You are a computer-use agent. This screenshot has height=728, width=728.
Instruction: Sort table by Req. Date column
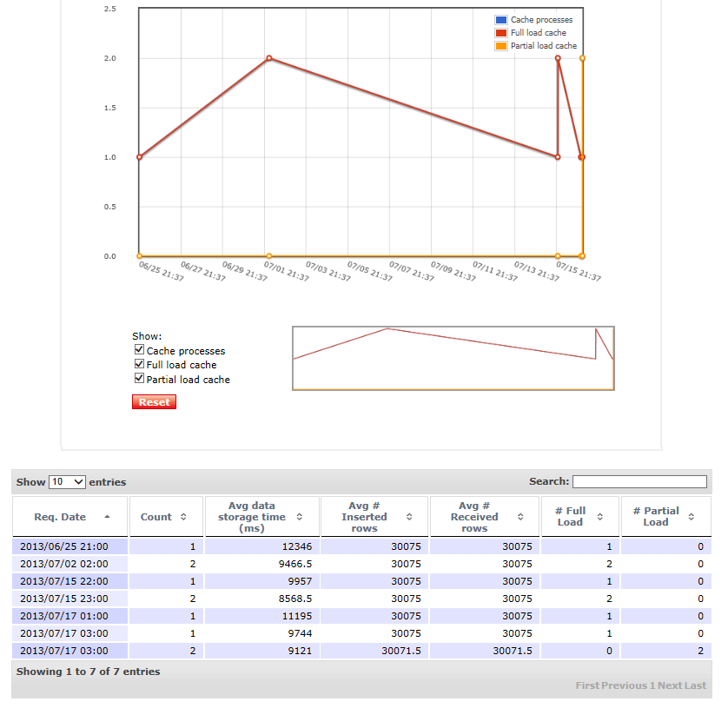[70, 517]
